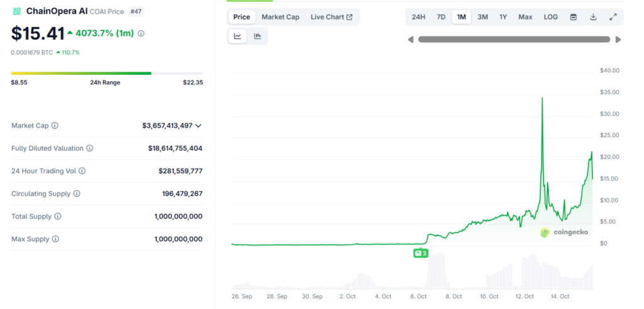644x309 pixels.
Task: Click the $281,559,777 trading volume value
Action: 180,171
